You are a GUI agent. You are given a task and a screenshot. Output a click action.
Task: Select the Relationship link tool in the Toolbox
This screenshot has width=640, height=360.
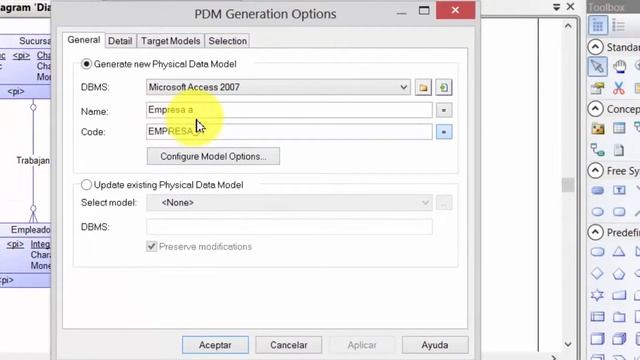click(x=598, y=150)
